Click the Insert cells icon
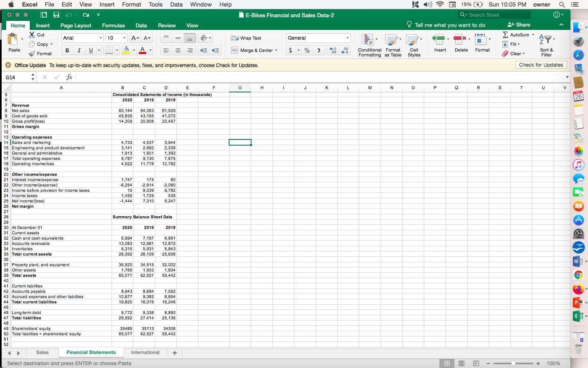The image size is (588, 368). pyautogui.click(x=438, y=40)
